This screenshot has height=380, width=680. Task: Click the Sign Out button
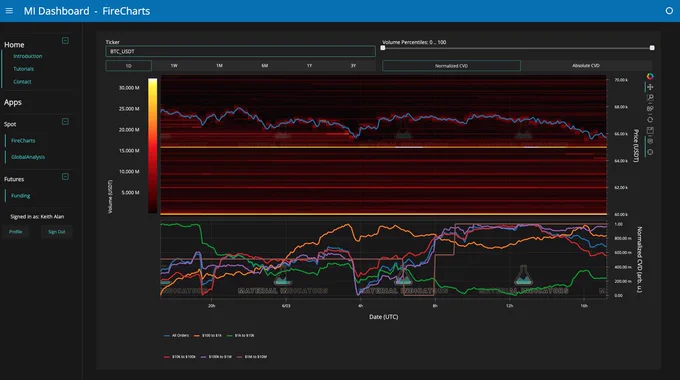click(56, 232)
